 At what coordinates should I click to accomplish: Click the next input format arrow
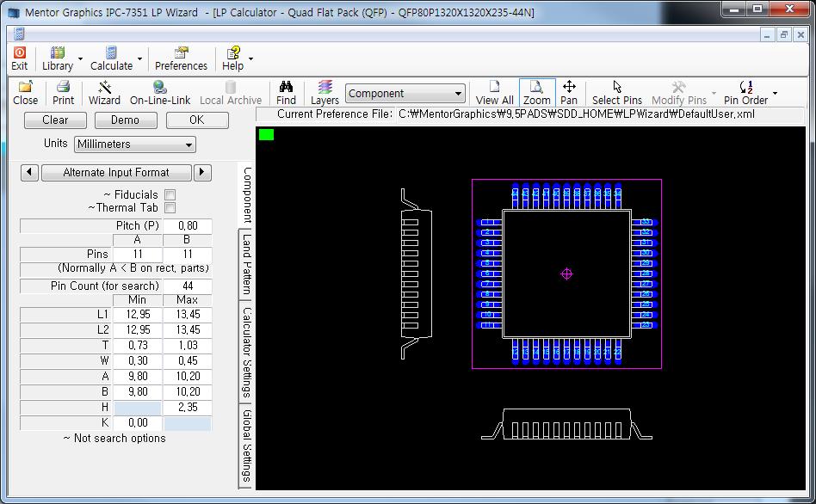(x=202, y=173)
